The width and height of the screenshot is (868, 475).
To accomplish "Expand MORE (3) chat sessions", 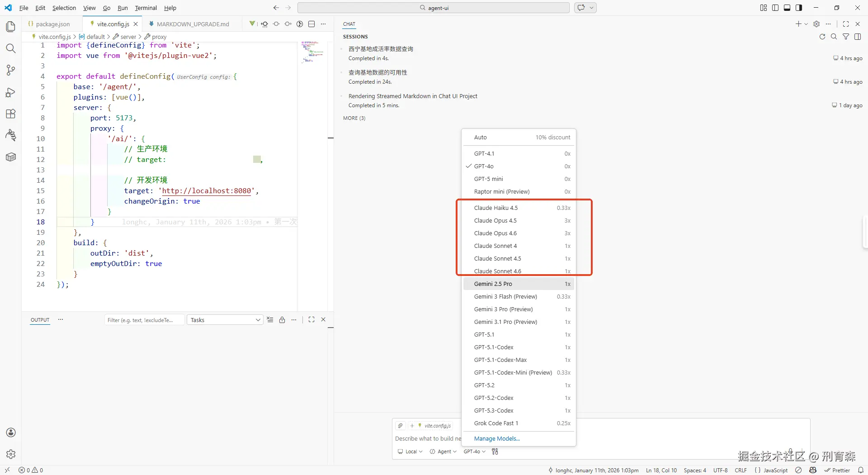I will click(354, 118).
